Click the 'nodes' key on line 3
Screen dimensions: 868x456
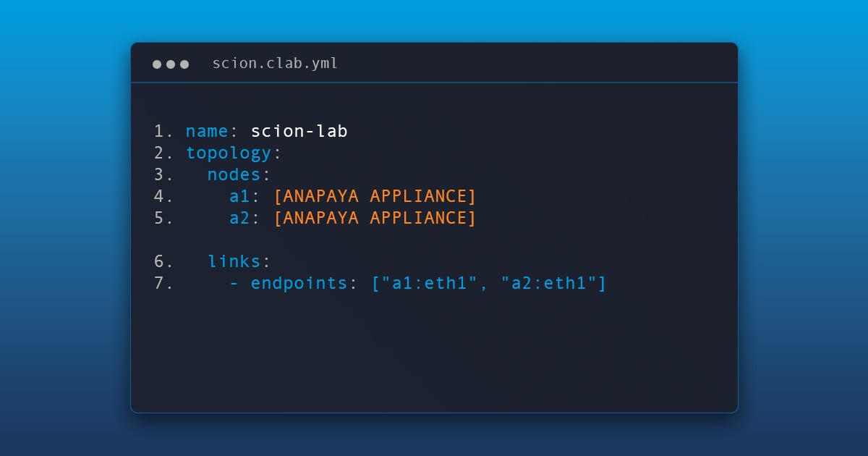(234, 175)
